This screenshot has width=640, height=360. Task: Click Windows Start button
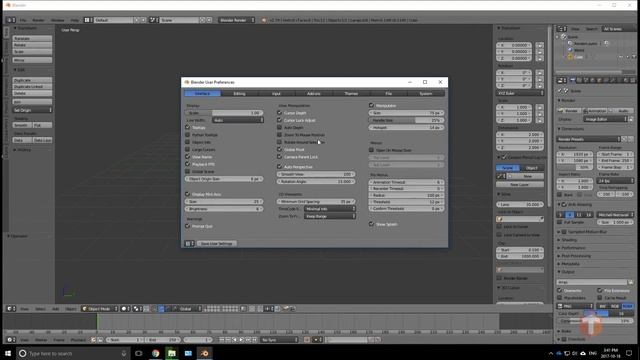(8, 353)
